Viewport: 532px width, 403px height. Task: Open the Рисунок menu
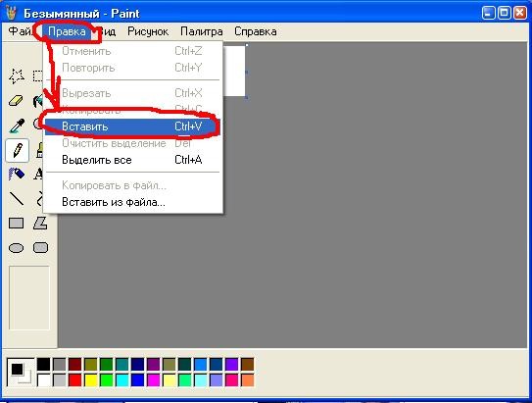coord(148,31)
